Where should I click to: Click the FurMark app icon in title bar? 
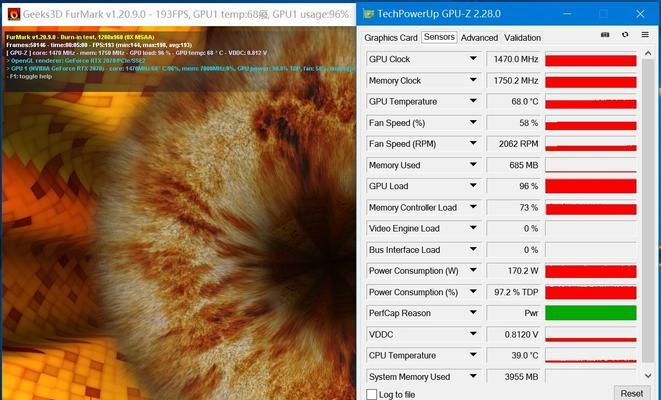[13, 14]
